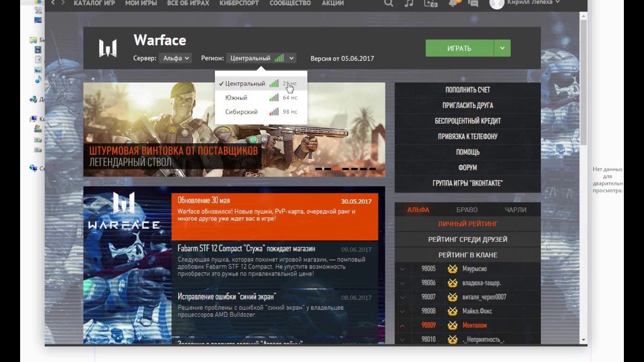This screenshot has width=644, height=362.
Task: Open search via the magnifier icon
Action: pyautogui.click(x=388, y=3)
